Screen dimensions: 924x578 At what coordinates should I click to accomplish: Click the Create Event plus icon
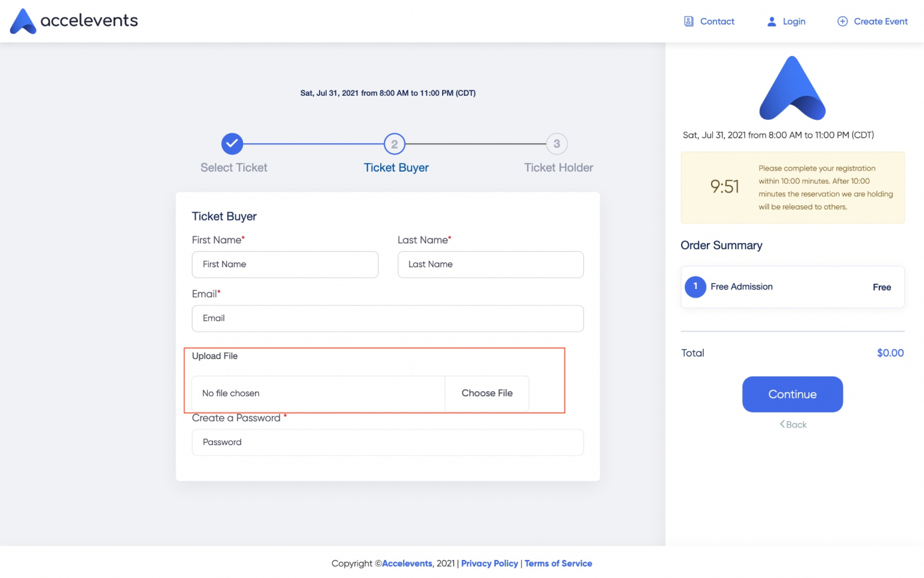click(842, 21)
